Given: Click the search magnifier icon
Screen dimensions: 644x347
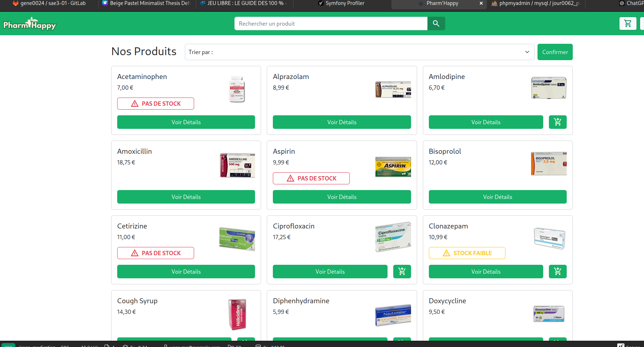Looking at the screenshot, I should 436,23.
